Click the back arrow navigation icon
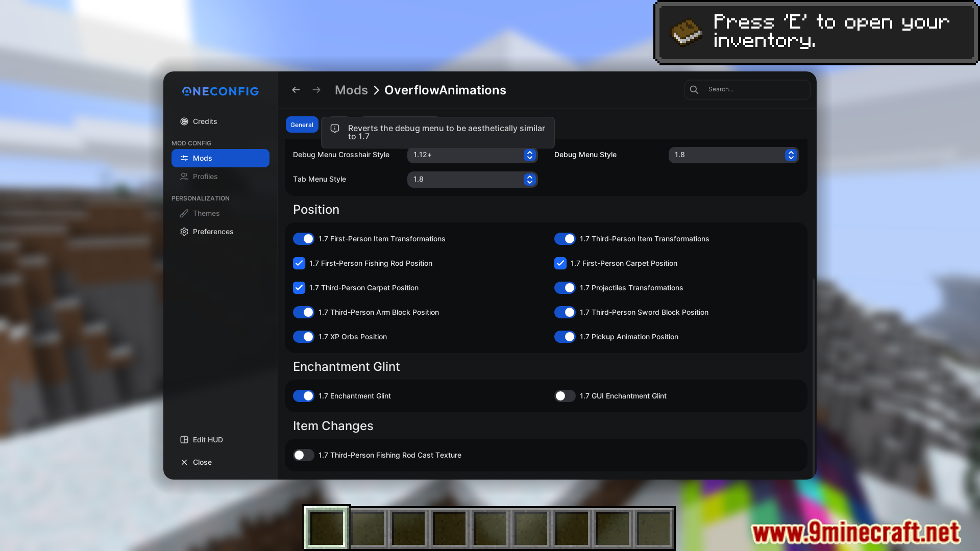Screen dimensions: 980x551 click(x=296, y=90)
